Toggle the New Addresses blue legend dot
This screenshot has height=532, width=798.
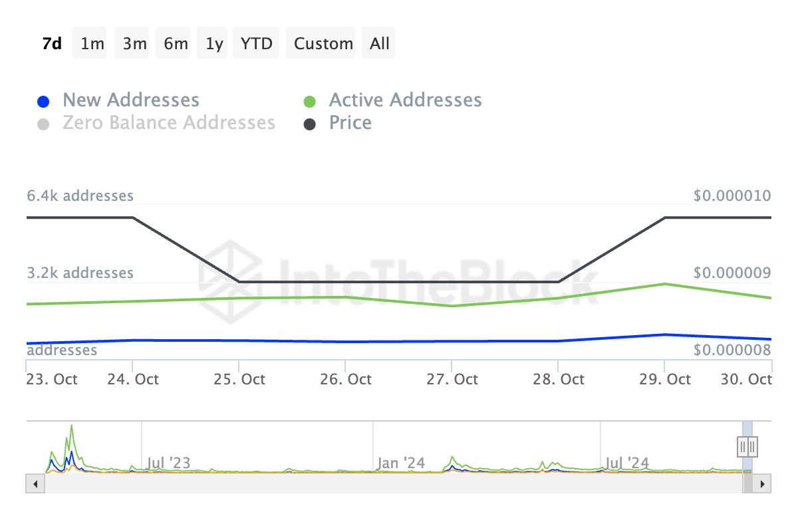click(43, 102)
